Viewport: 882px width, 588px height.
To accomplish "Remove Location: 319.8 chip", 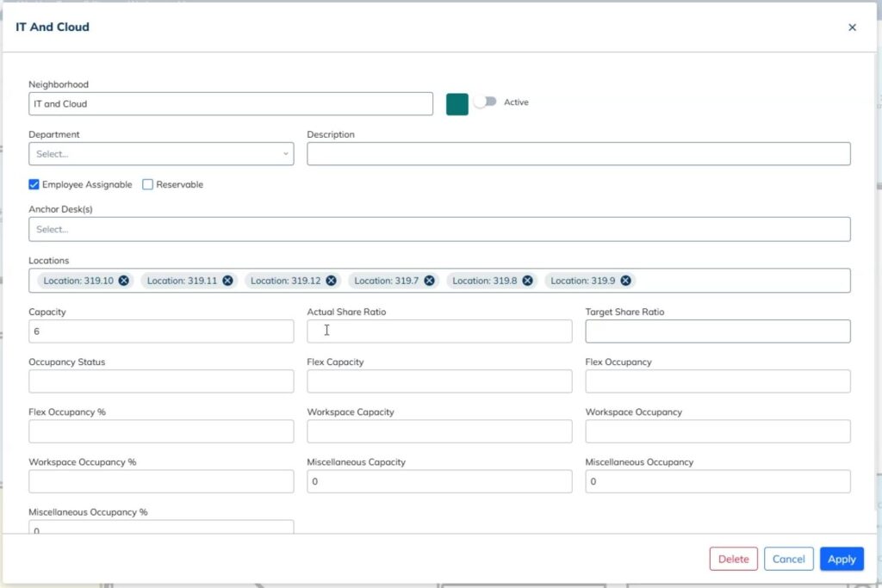I will point(527,281).
